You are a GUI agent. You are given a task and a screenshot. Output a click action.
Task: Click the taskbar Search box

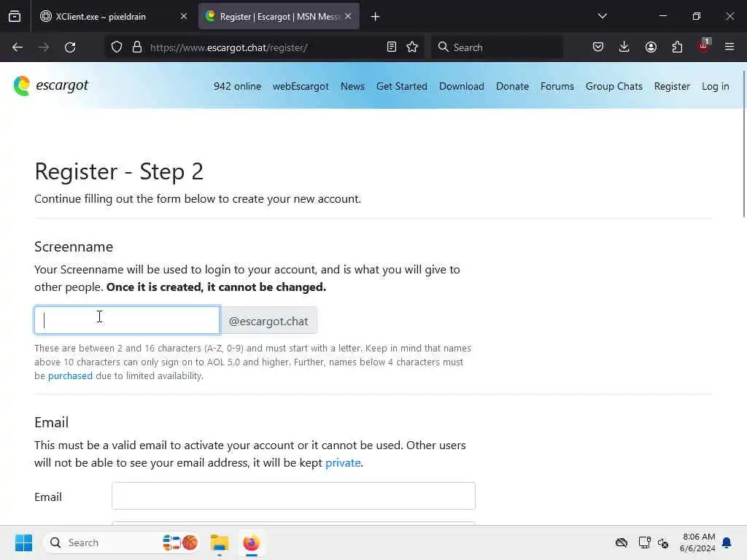122,542
